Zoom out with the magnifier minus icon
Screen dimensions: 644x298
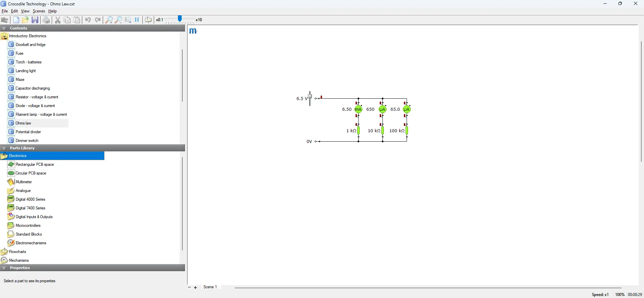tap(118, 20)
